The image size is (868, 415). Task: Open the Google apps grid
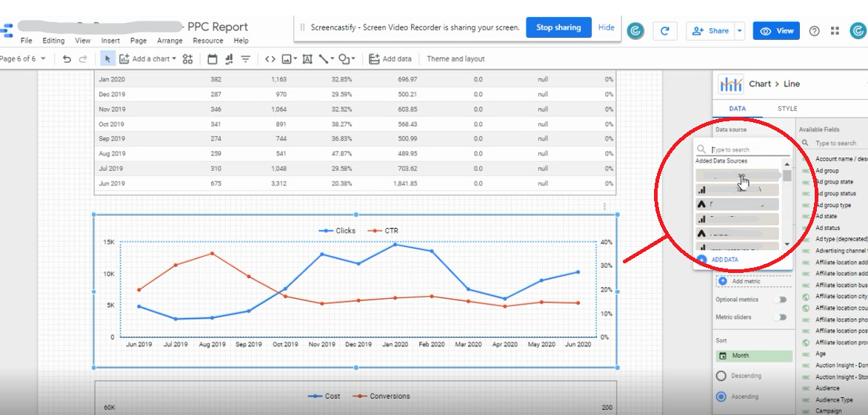[x=835, y=31]
